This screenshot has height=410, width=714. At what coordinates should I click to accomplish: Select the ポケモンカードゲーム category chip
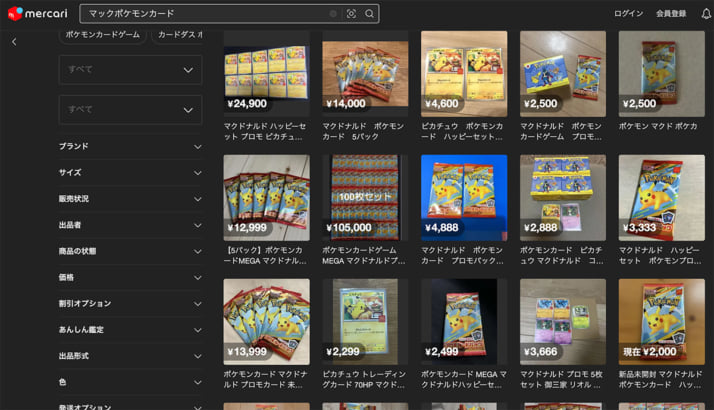102,34
